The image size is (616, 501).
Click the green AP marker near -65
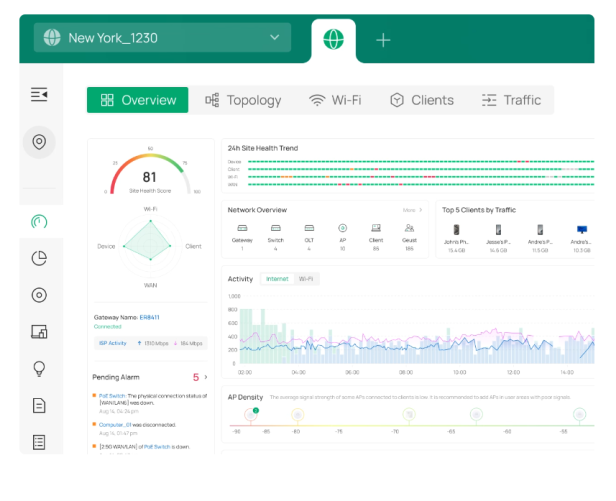[x=476, y=415]
